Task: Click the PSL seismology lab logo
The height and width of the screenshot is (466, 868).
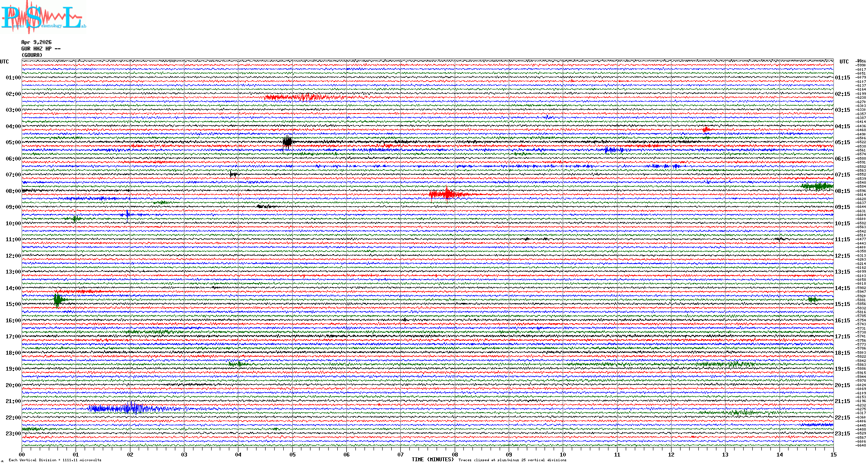Action: (x=42, y=17)
